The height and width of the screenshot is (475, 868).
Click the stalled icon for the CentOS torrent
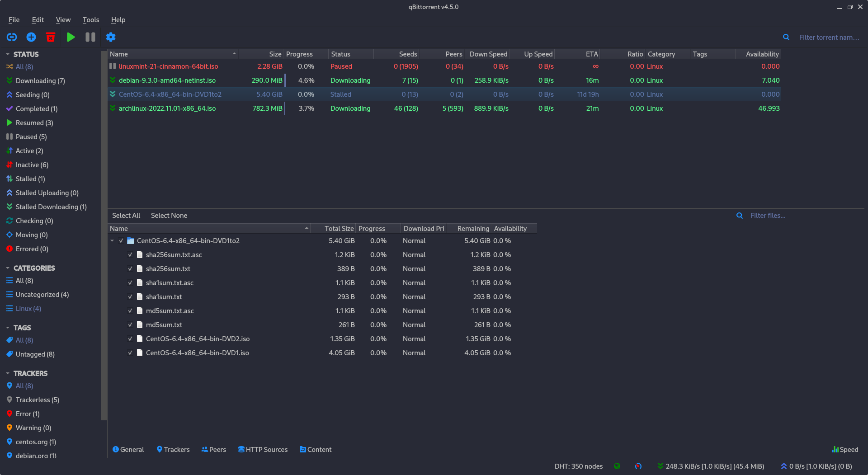click(x=113, y=94)
